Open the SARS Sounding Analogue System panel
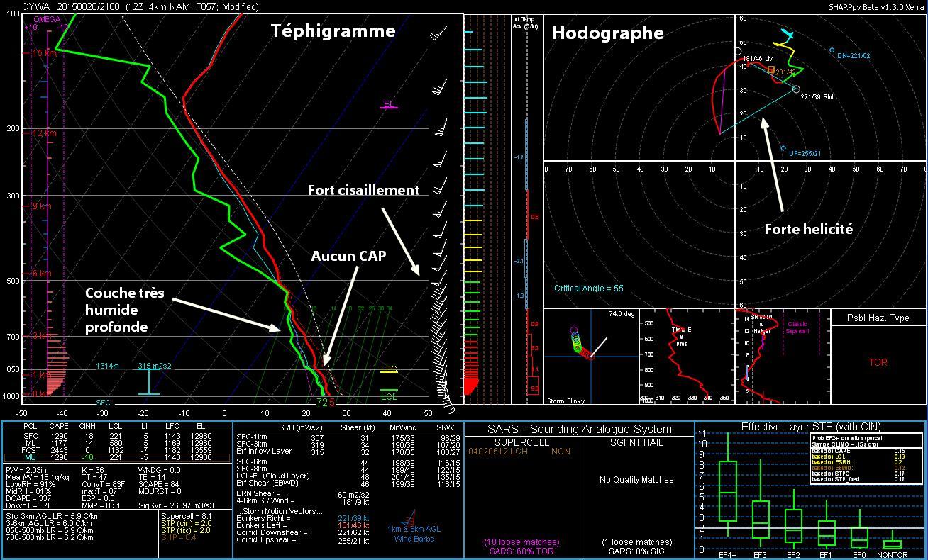The height and width of the screenshot is (560, 928). 578,429
